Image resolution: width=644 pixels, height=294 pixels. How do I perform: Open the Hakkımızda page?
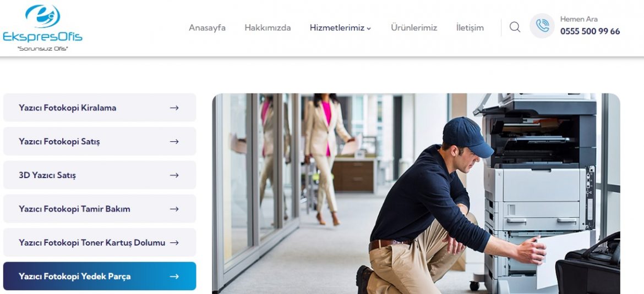(268, 28)
